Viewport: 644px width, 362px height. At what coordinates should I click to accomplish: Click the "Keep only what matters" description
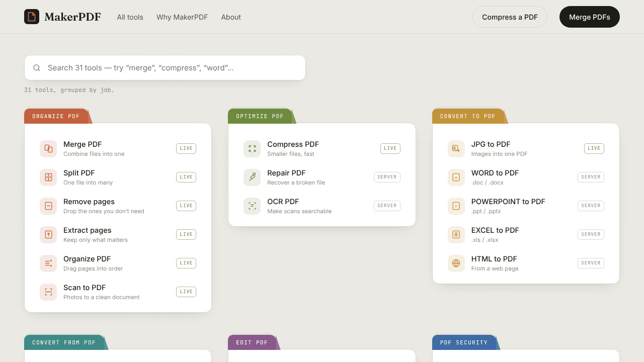pos(96,240)
